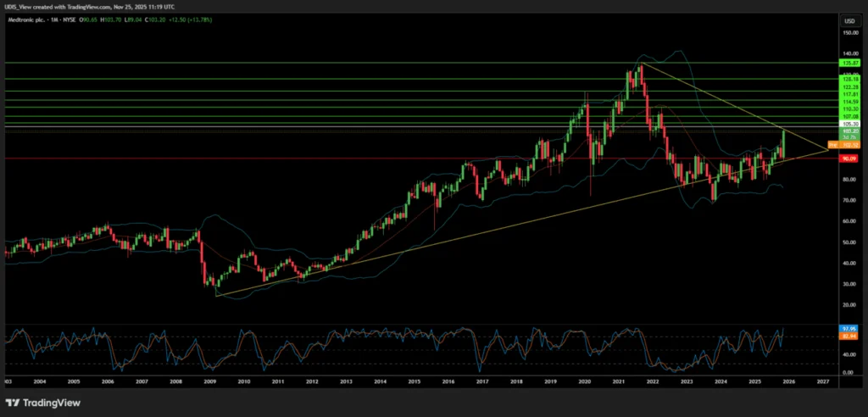Screen dimensions: 868x417
Task: Click the TradingView logo at bottom left
Action: click(x=42, y=403)
